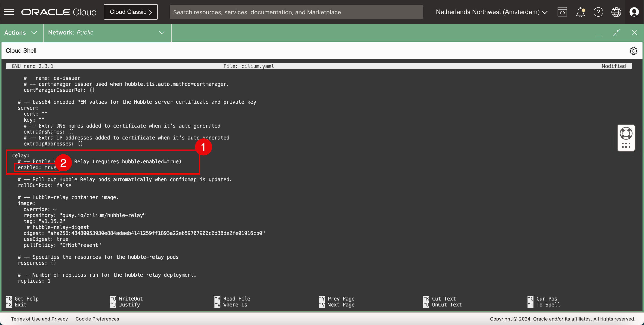Open the hamburger navigation menu

tap(9, 12)
